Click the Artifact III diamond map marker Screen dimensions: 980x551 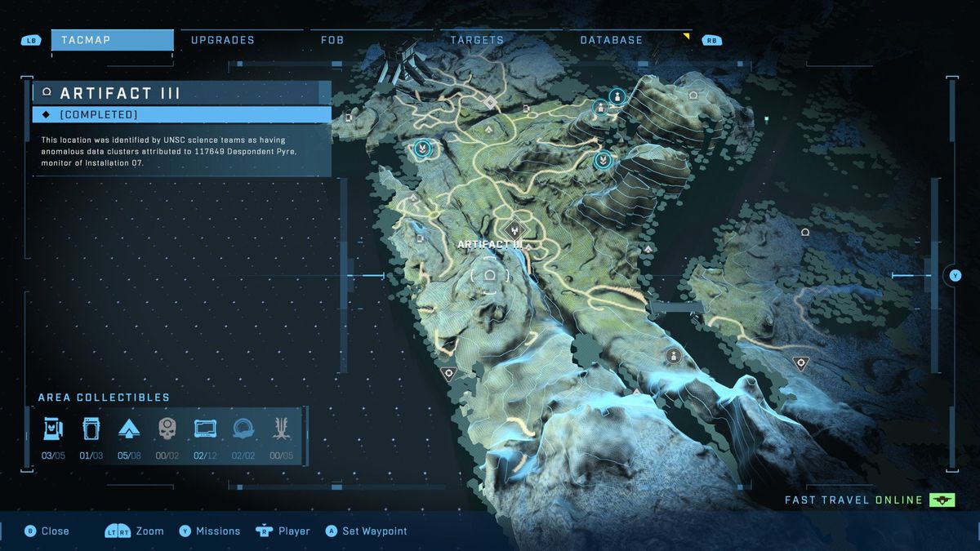(x=514, y=229)
